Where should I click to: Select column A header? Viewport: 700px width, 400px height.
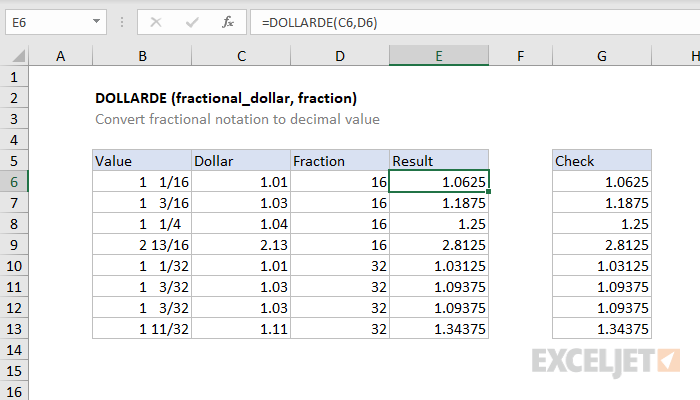pos(61,56)
